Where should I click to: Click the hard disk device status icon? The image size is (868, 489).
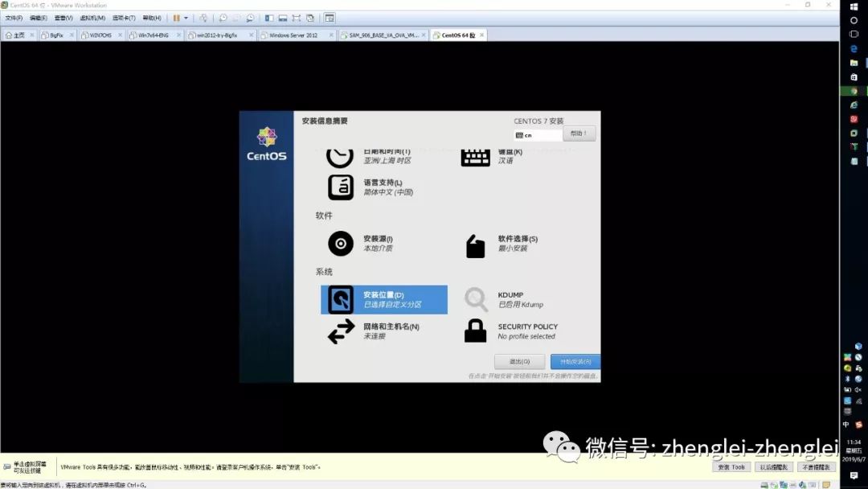point(764,485)
